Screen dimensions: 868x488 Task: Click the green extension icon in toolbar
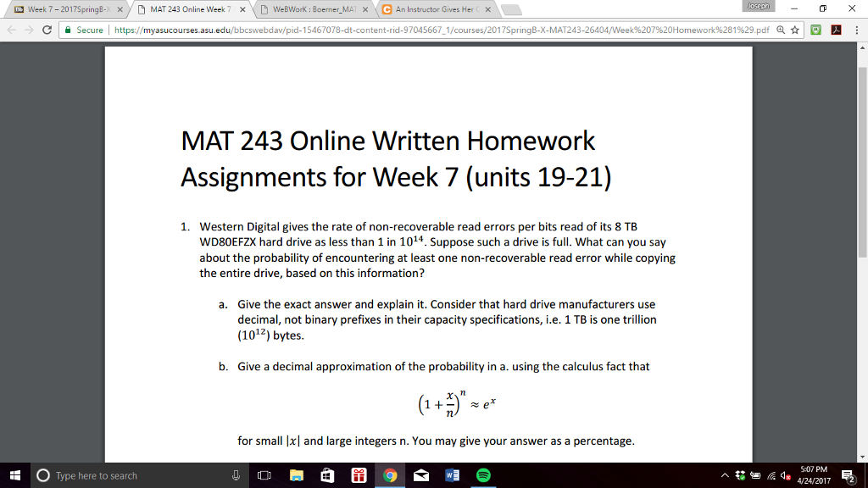click(816, 30)
